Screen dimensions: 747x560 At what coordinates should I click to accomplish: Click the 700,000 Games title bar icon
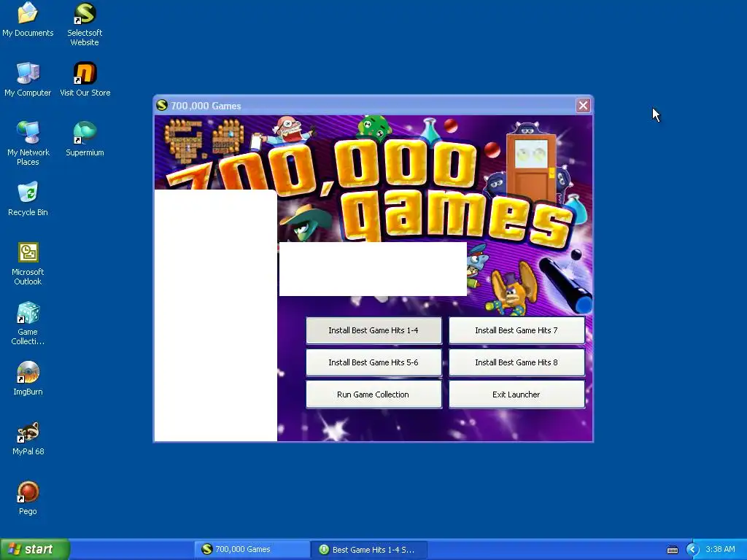[162, 105]
